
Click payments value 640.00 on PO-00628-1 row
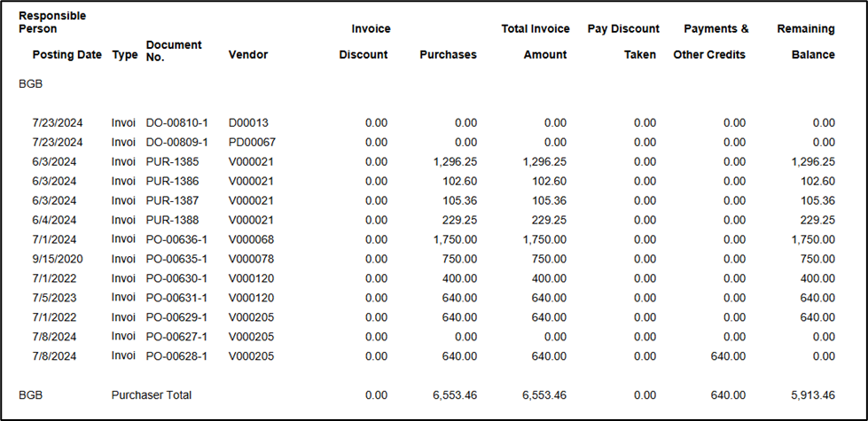point(729,356)
